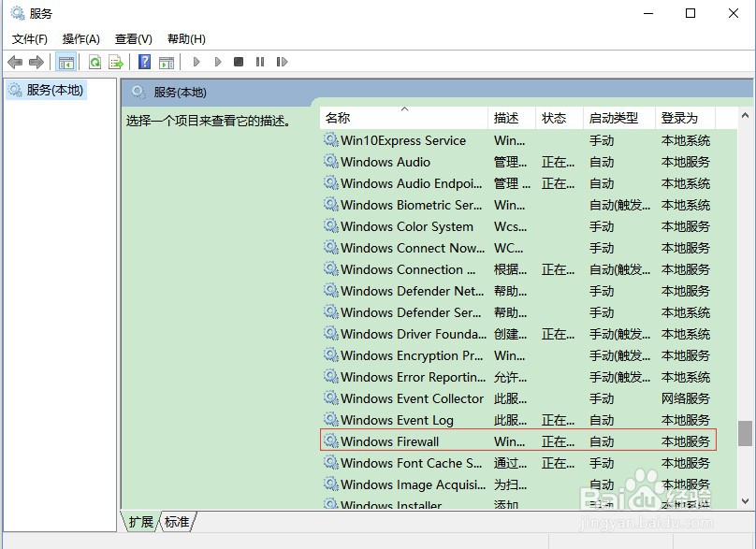This screenshot has width=756, height=549.
Task: Sort by the 状态 column header
Action: pos(560,118)
